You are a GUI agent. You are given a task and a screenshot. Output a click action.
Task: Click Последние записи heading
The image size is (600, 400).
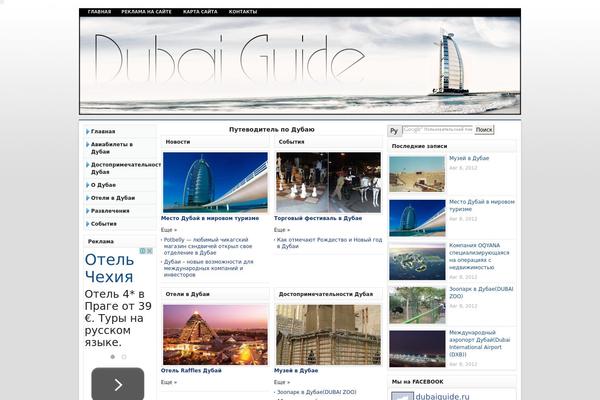pos(419,146)
